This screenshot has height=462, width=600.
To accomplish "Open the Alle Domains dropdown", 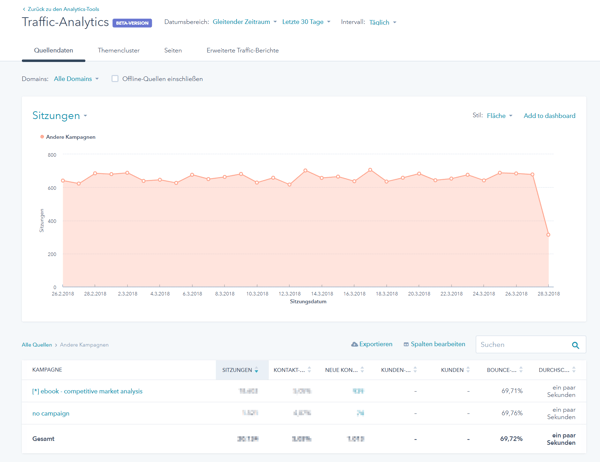I will point(76,78).
